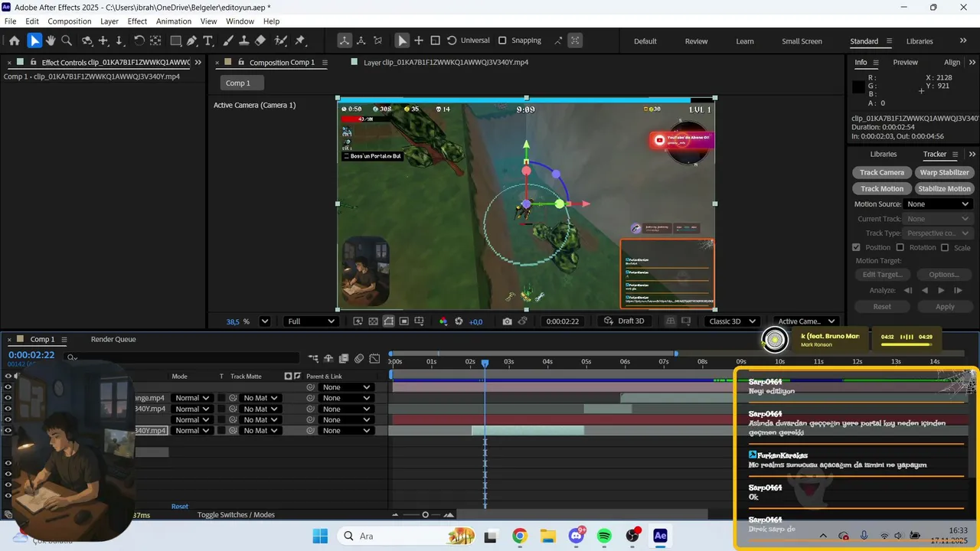The height and width of the screenshot is (551, 980).
Task: Select the Clone Stamp tool
Action: pyautogui.click(x=244, y=41)
